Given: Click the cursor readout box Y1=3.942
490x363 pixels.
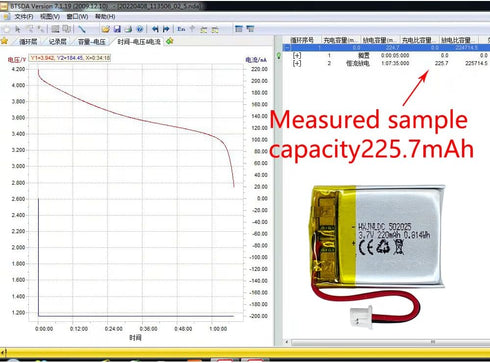Looking at the screenshot, I should [x=70, y=58].
